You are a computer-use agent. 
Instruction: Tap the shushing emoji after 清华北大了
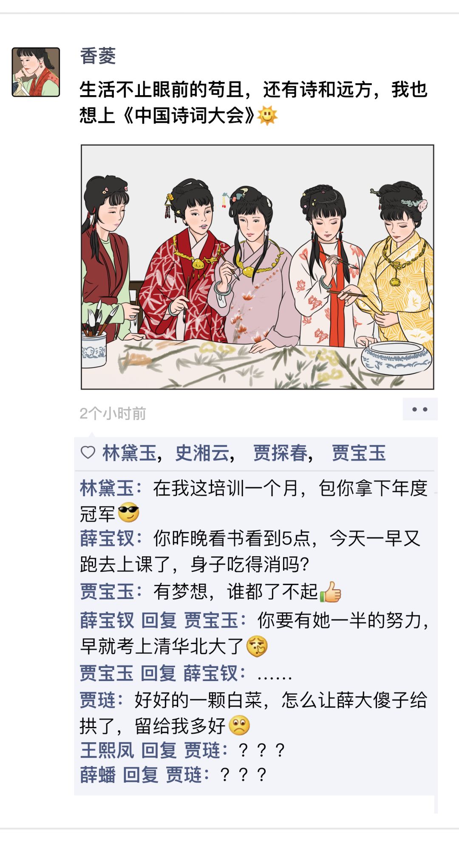point(257,646)
